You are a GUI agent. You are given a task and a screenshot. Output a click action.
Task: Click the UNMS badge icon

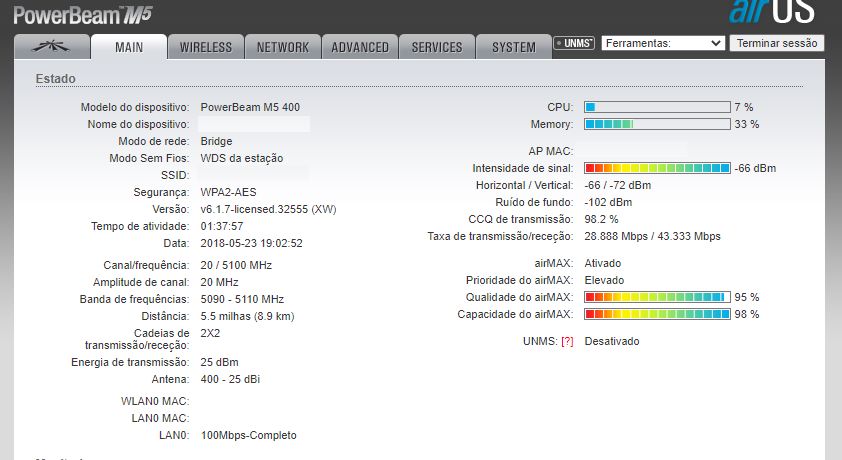pyautogui.click(x=574, y=44)
